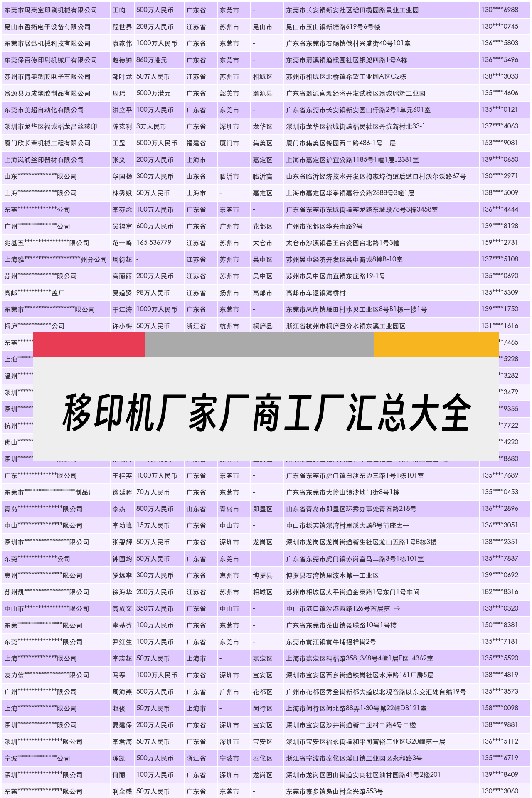This screenshot has height=798, width=532.
Task: Click city cell 厦门市
Action: [x=229, y=143]
